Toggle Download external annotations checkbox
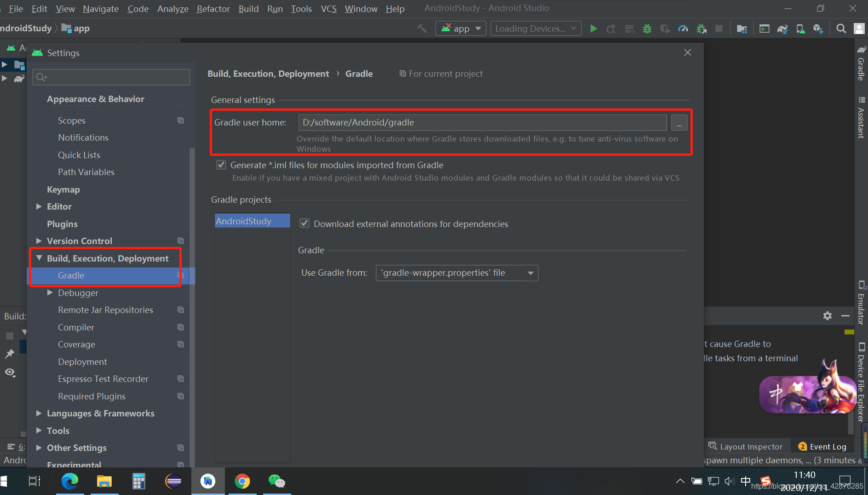 305,224
